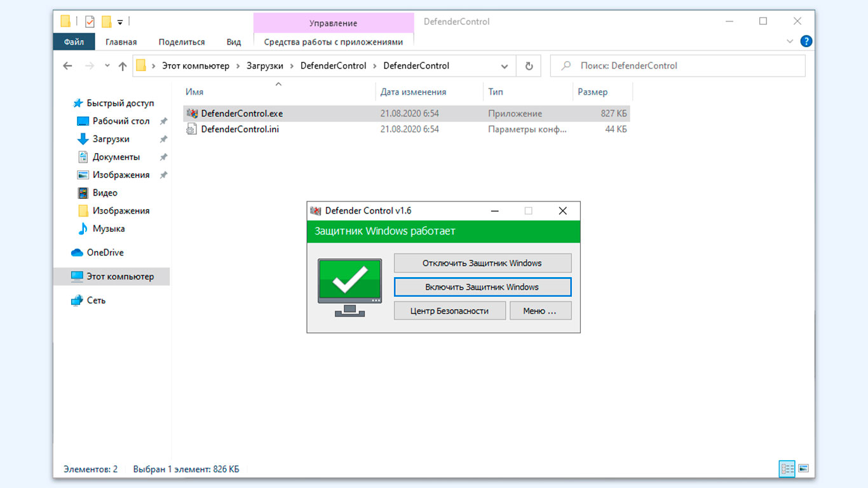Click the DefenderControl.exe application icon
The width and height of the screenshot is (868, 488).
tap(192, 114)
